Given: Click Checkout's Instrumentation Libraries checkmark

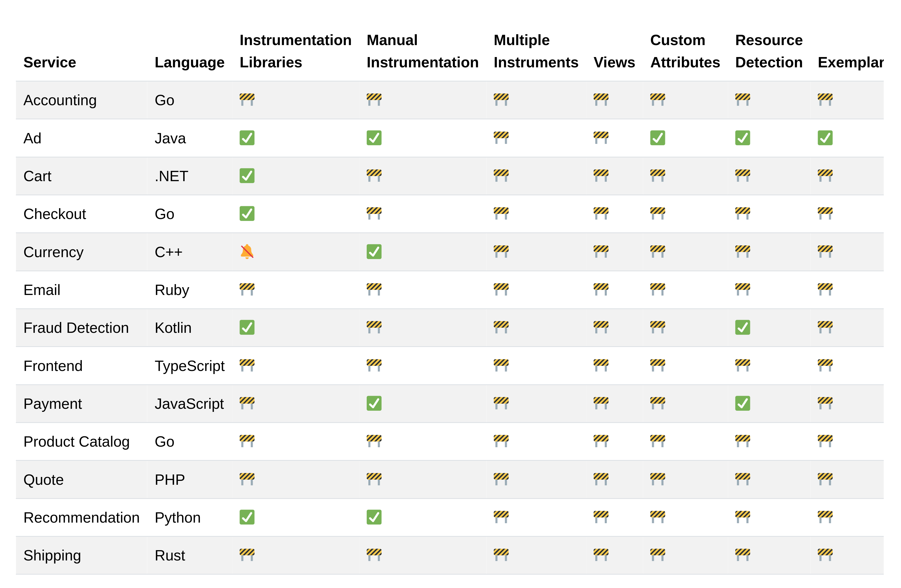Looking at the screenshot, I should (247, 213).
